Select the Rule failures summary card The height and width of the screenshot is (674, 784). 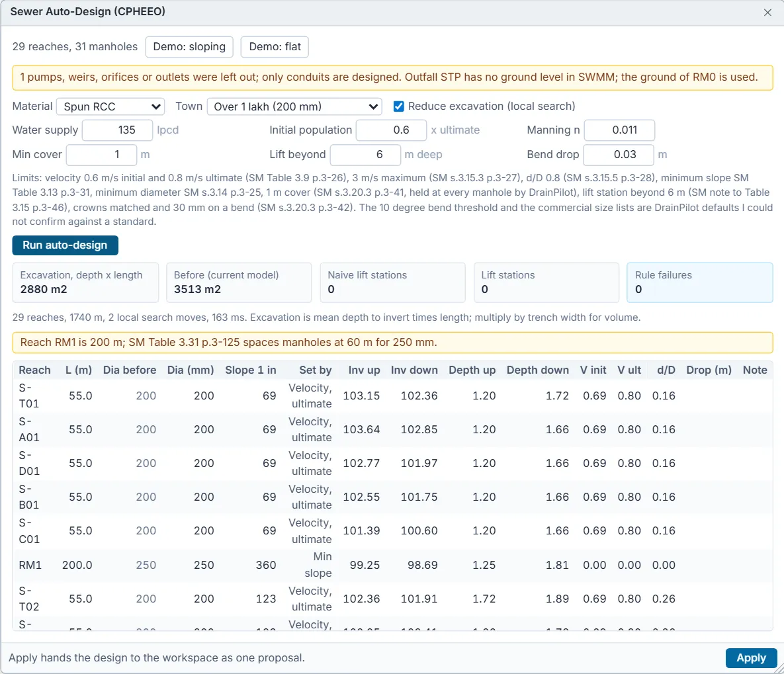click(699, 282)
